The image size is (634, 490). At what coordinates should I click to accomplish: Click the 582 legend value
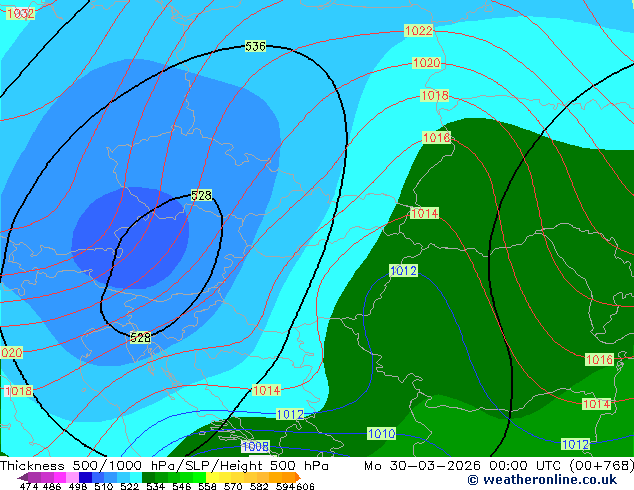[x=259, y=486]
